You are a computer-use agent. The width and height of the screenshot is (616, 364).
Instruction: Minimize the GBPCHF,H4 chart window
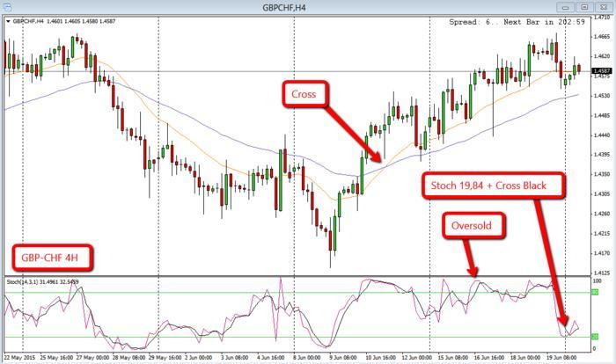(x=565, y=7)
